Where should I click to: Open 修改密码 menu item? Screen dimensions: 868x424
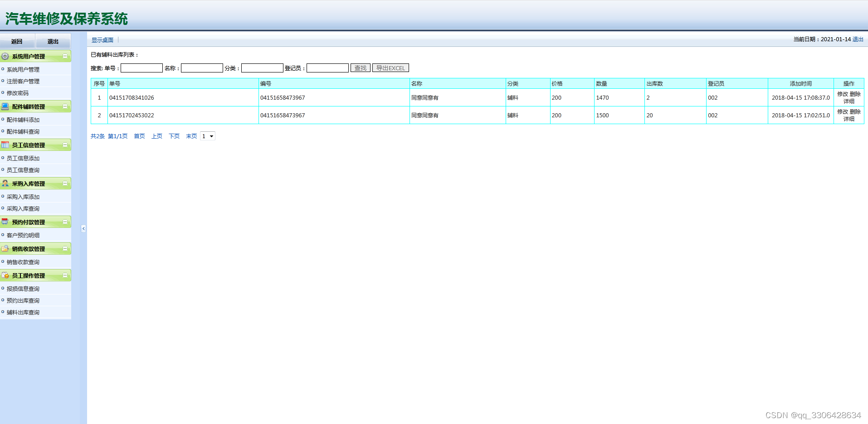point(18,93)
